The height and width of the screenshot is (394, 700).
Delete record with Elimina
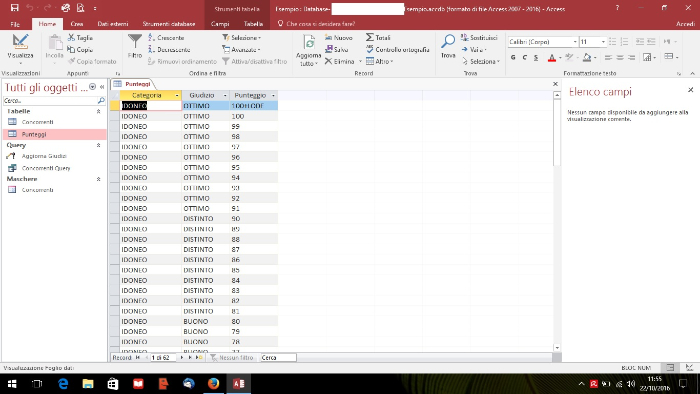coord(339,62)
